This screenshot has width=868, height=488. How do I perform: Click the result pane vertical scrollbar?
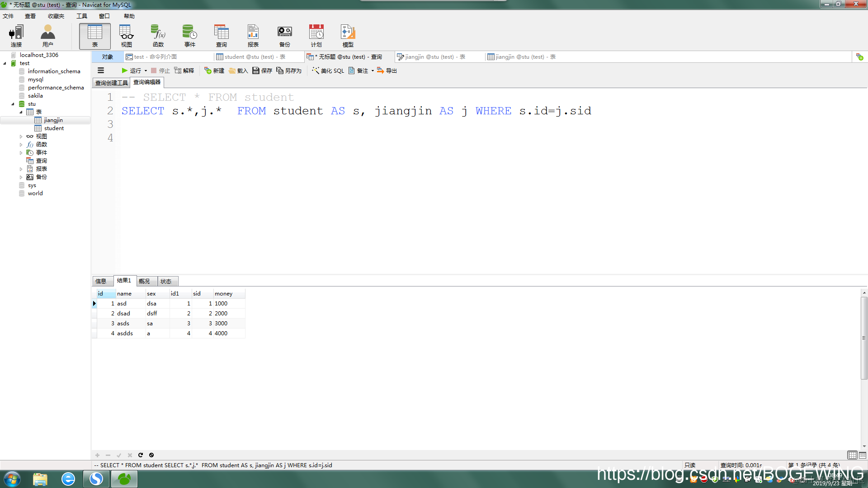(x=864, y=339)
